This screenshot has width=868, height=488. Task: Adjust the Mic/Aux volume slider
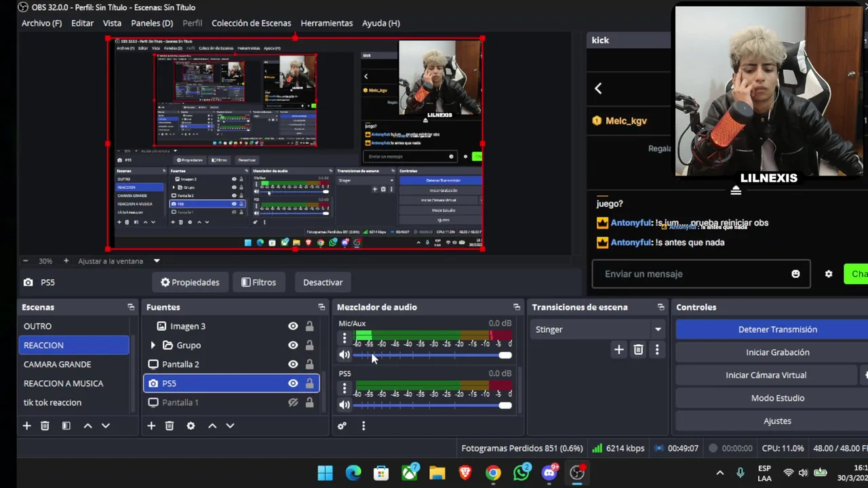coord(432,355)
